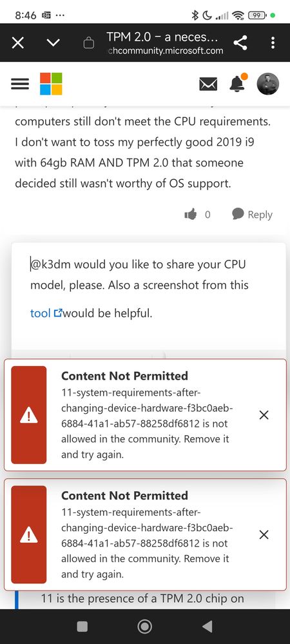Dismiss the first Content Not Permitted alert

coord(264,415)
